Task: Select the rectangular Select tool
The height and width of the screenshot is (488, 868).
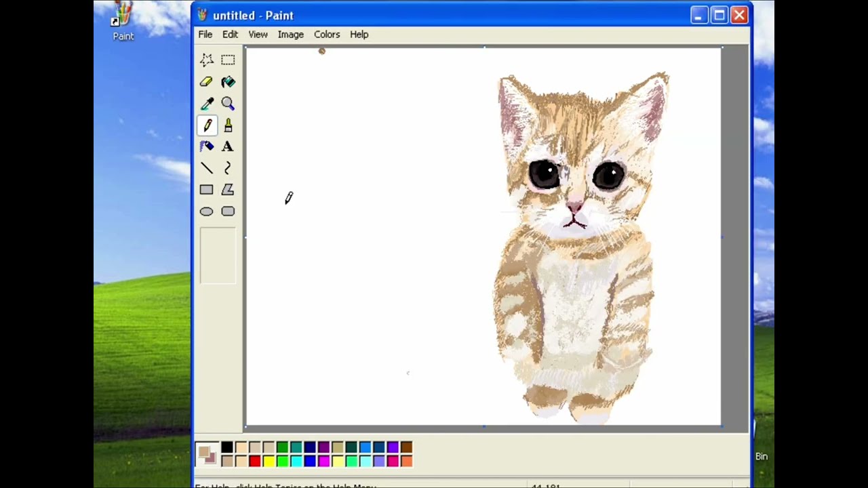Action: pyautogui.click(x=228, y=60)
